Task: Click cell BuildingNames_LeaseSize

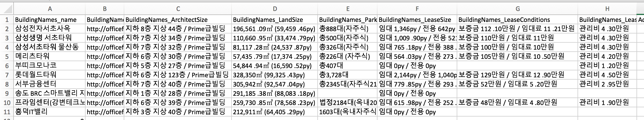Action: (417, 20)
